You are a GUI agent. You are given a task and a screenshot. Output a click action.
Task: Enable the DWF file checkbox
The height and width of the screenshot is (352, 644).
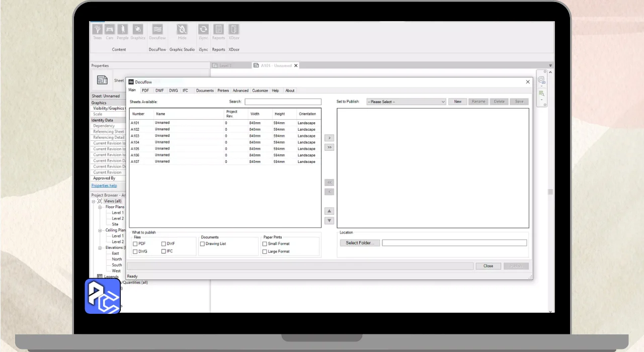tap(164, 244)
